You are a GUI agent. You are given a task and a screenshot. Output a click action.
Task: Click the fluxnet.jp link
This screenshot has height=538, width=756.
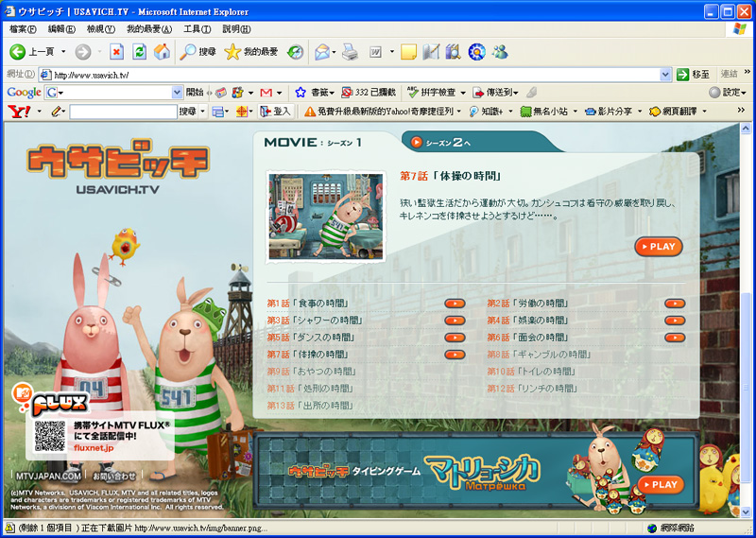pos(94,448)
